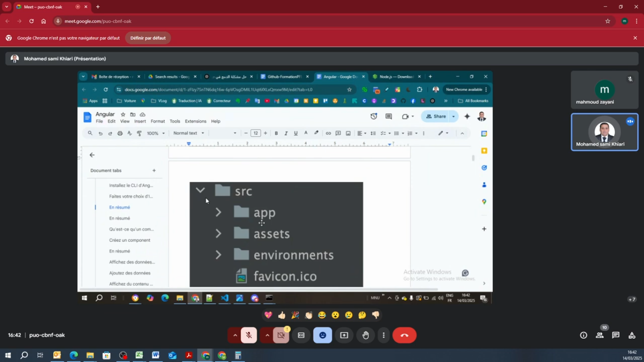This screenshot has width=644, height=362.
Task: Leave the call with the red hang-up button
Action: pyautogui.click(x=405, y=335)
